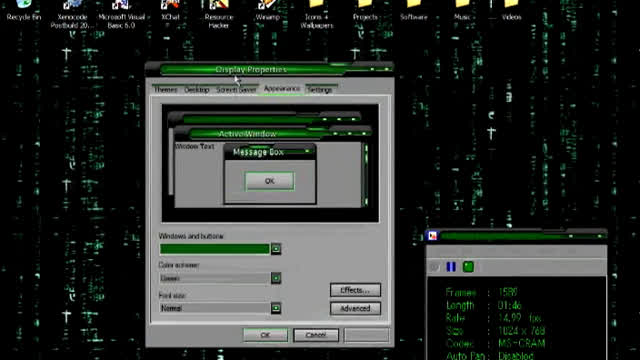
Task: Expand the Color scheme dropdown arrow
Action: [276, 278]
